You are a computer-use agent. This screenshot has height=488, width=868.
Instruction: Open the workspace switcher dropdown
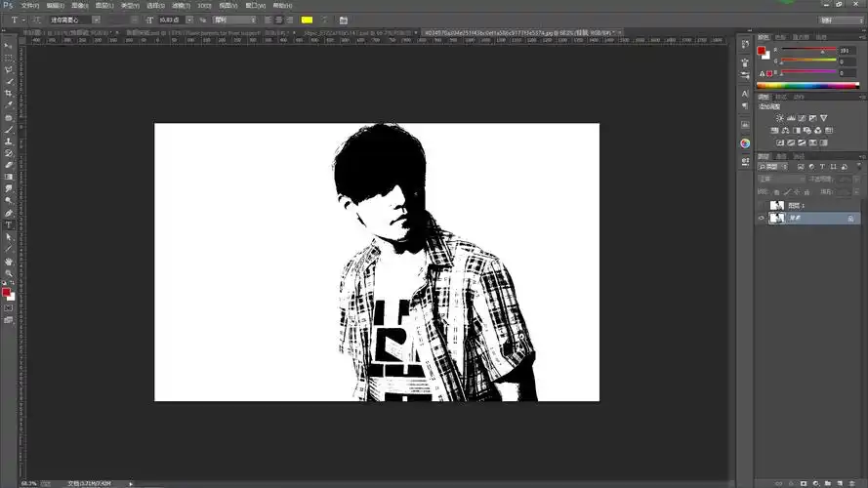coord(840,20)
